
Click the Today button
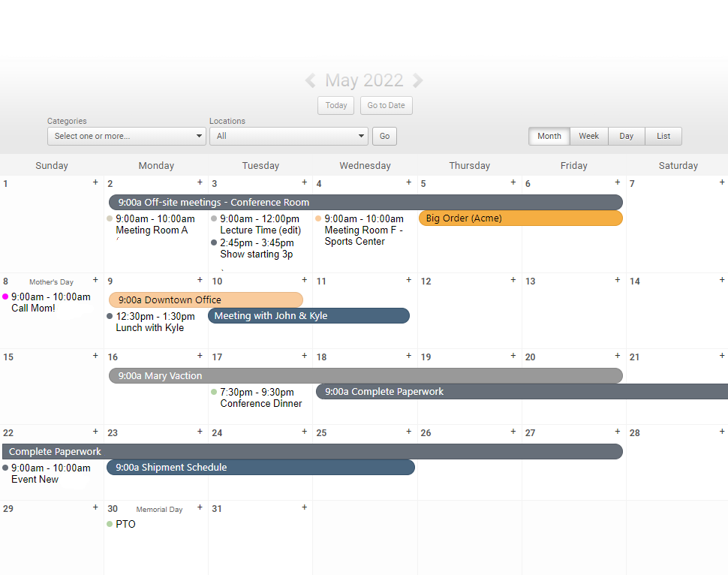(335, 105)
